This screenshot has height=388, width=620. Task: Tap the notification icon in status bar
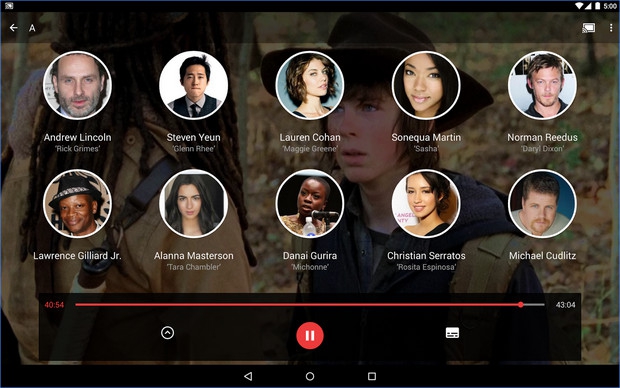[8, 6]
